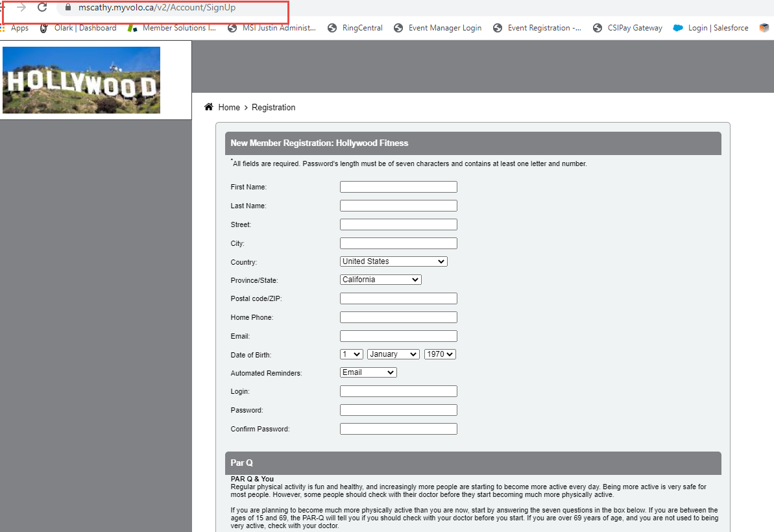Click the RingCentral bookmark icon

click(332, 28)
